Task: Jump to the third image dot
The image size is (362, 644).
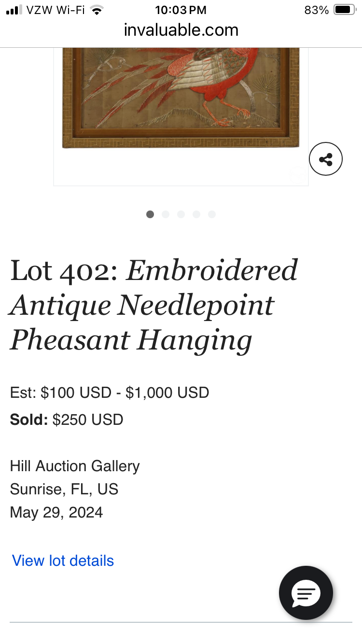Action: click(181, 214)
